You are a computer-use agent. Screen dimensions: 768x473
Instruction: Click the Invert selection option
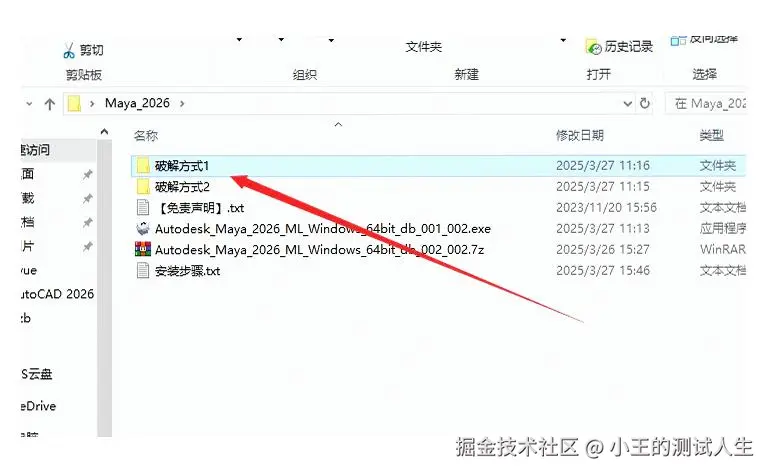pyautogui.click(x=704, y=39)
